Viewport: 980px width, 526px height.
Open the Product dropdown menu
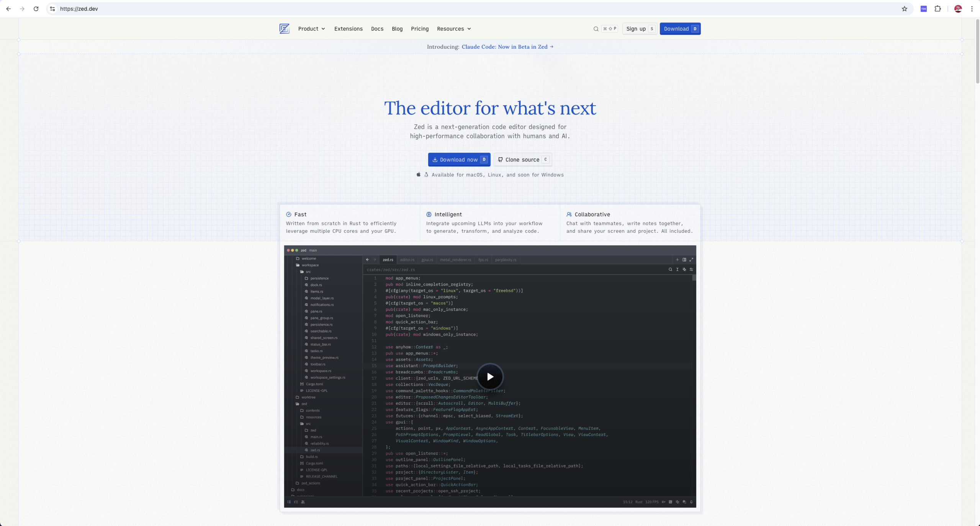(312, 29)
